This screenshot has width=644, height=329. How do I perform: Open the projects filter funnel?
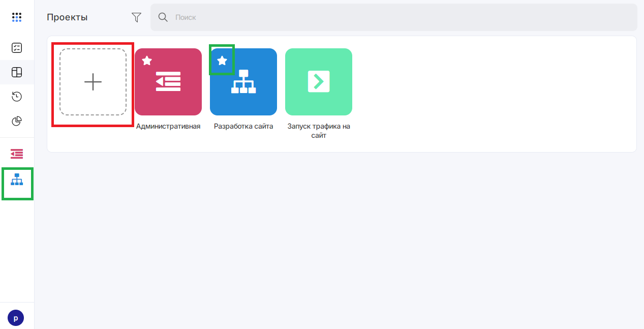pos(136,17)
